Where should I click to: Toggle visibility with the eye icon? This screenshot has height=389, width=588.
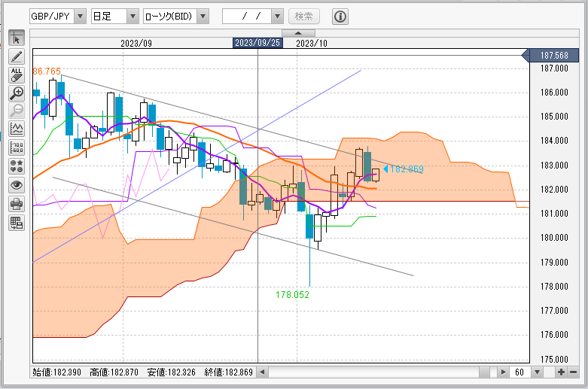click(17, 185)
